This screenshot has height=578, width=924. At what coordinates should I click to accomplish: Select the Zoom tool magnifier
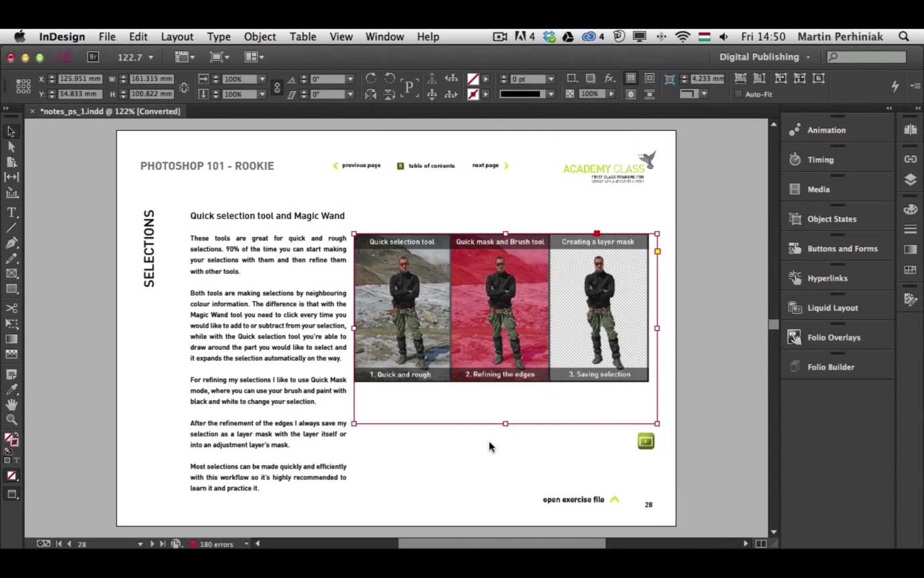click(x=11, y=420)
